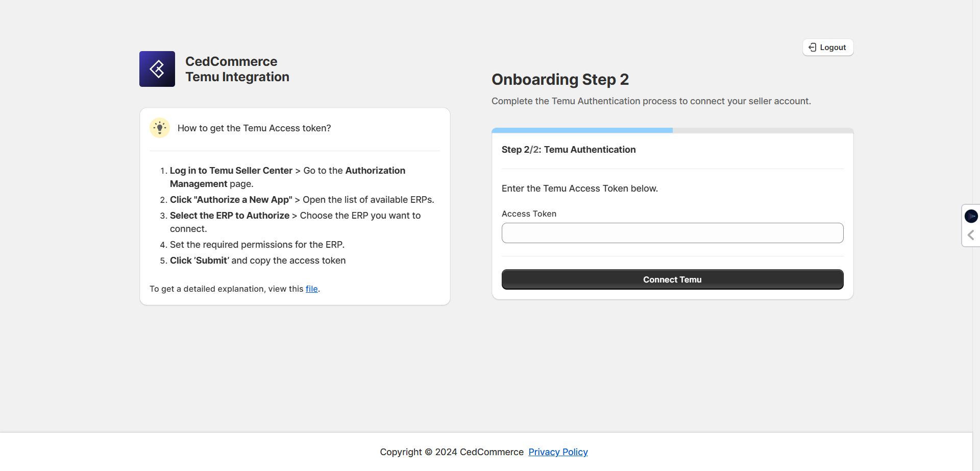
Task: Click the onboarding progress bar
Action: [x=672, y=130]
